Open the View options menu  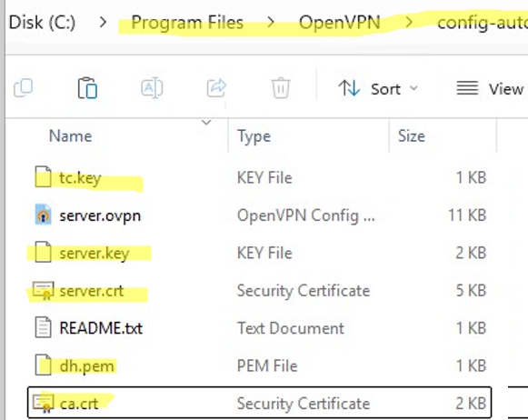click(x=491, y=89)
